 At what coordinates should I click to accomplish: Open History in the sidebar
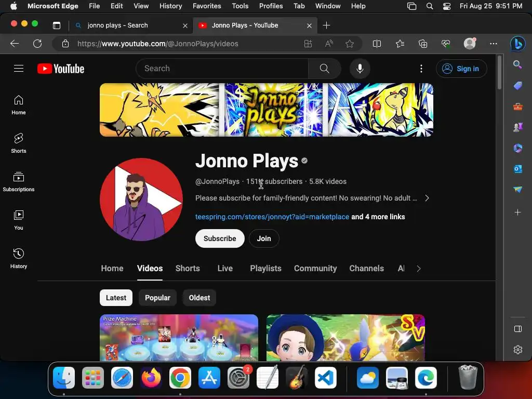point(19,259)
